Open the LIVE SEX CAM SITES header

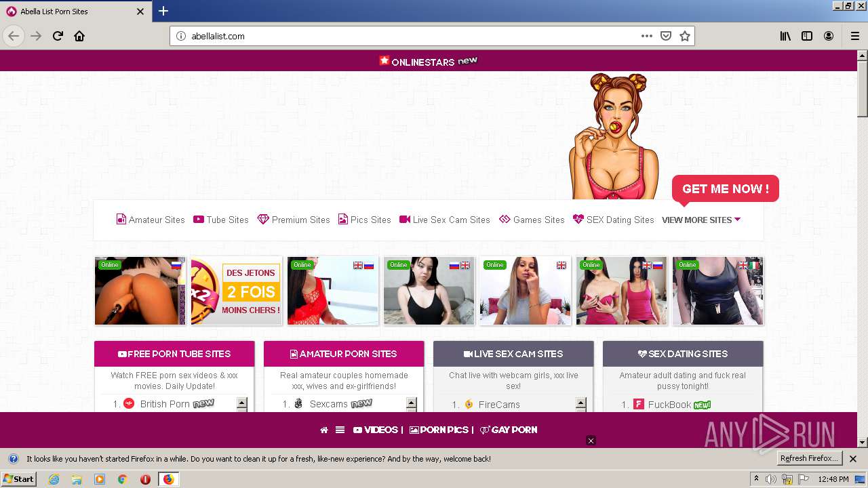click(513, 354)
